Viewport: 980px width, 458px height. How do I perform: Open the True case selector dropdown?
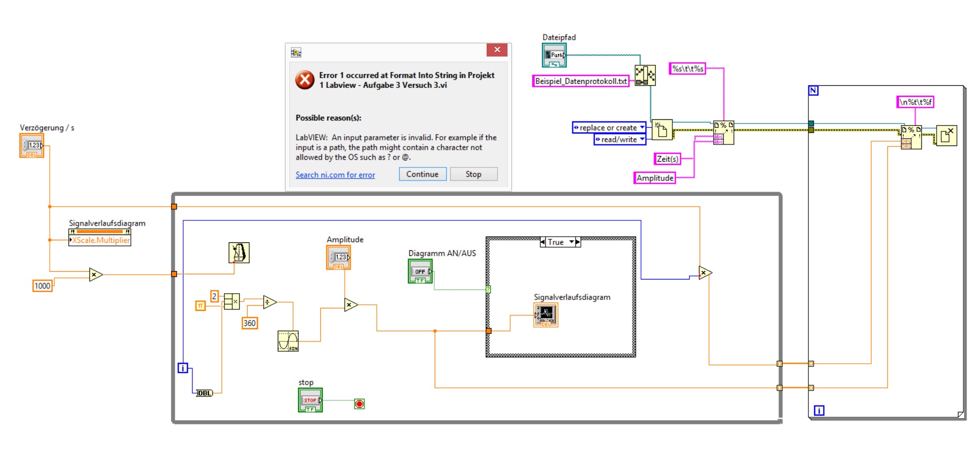(571, 242)
